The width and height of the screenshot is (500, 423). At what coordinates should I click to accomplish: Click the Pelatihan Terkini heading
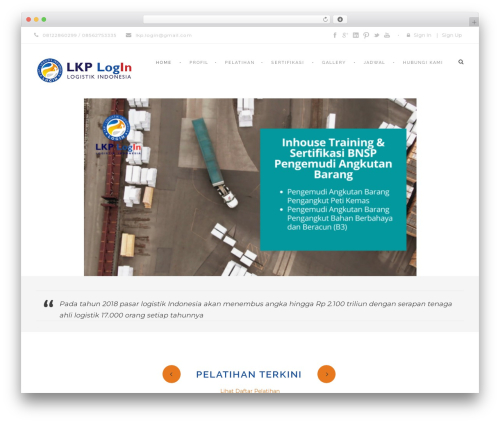point(249,374)
